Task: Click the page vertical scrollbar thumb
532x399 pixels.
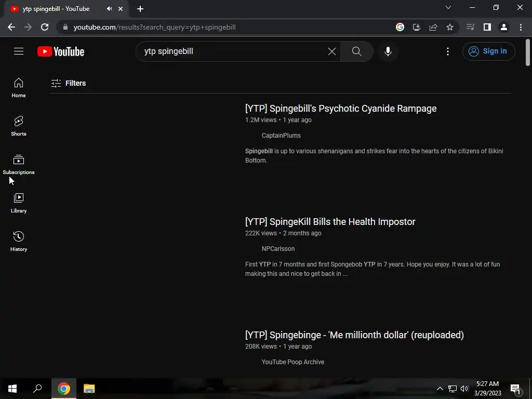Action: (528, 52)
